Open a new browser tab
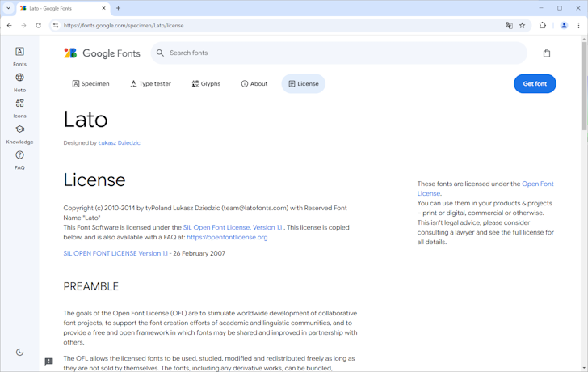 tap(118, 8)
